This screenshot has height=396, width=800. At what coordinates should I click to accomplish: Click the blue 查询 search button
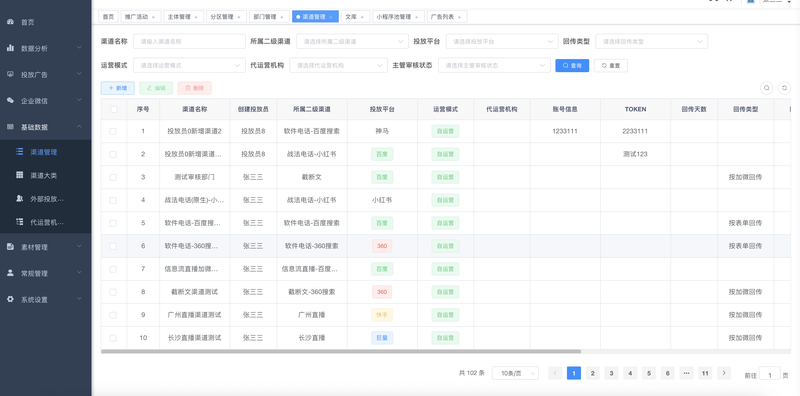pos(572,65)
